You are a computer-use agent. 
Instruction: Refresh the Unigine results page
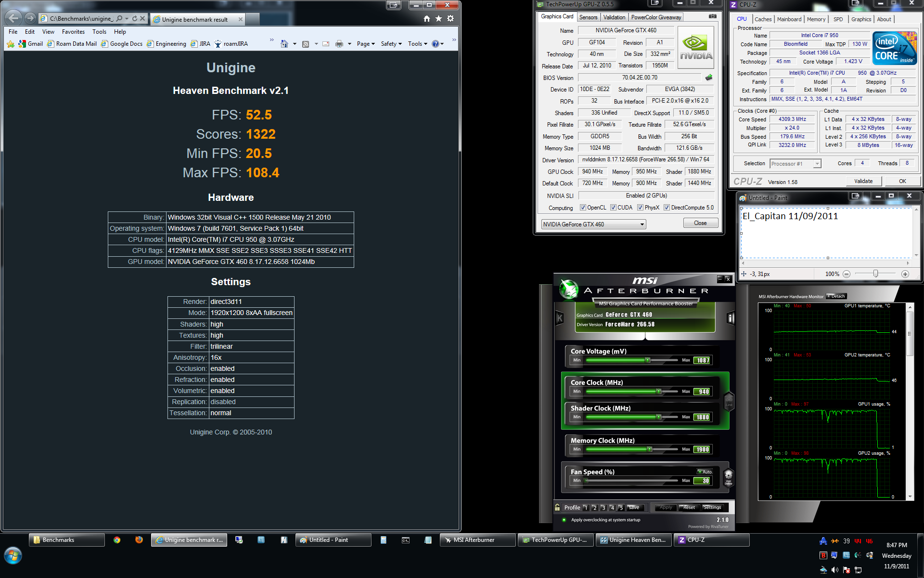pos(135,19)
